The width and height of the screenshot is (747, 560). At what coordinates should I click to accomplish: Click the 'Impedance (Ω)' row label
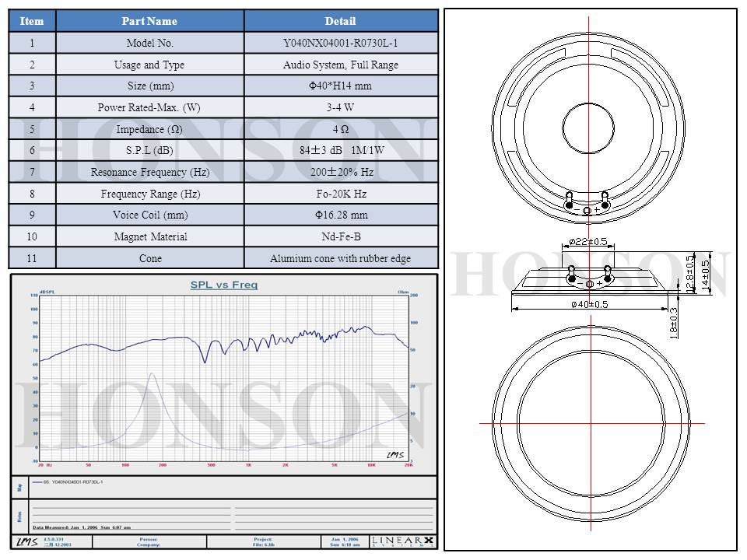click(x=149, y=129)
